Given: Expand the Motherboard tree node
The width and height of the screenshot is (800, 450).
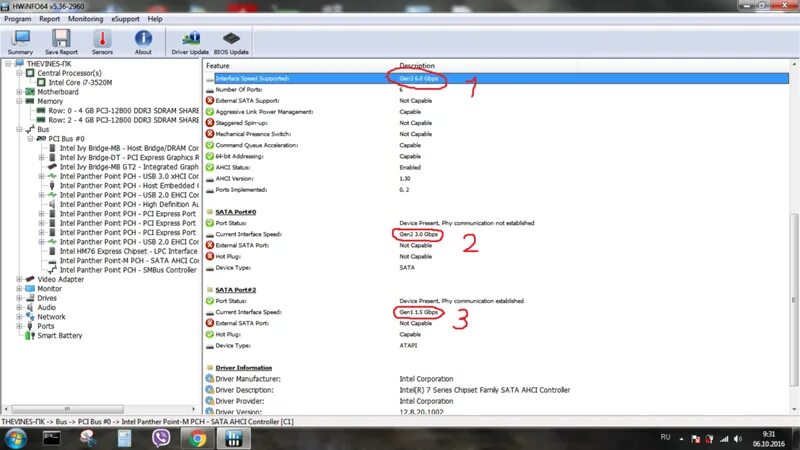Looking at the screenshot, I should pos(19,92).
